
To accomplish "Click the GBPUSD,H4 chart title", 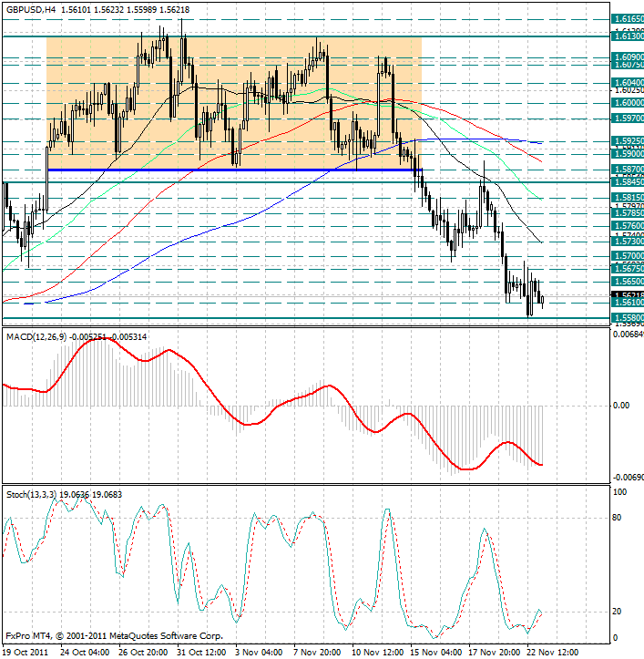I will [x=35, y=7].
